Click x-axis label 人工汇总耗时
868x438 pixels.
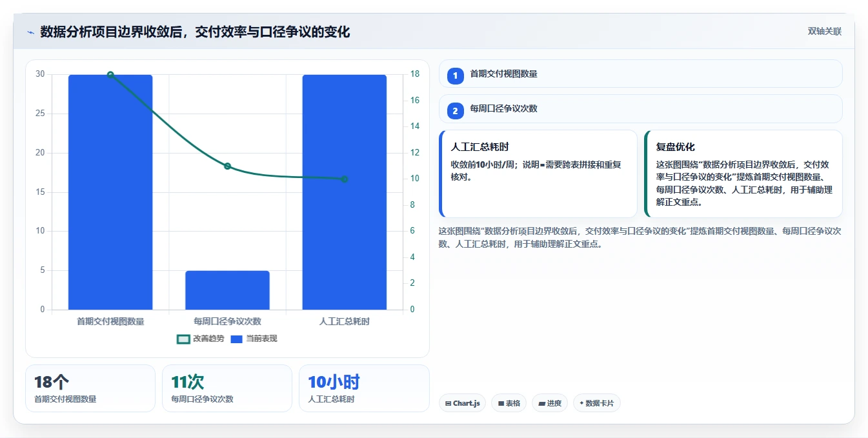(x=344, y=321)
